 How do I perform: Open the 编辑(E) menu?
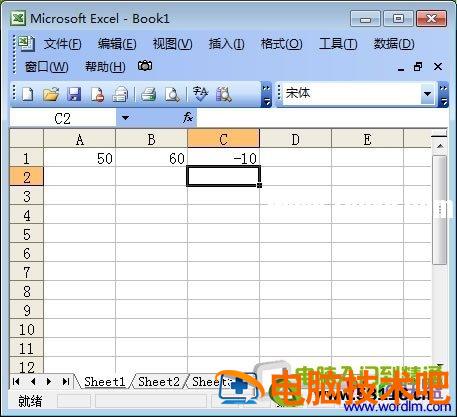tap(117, 44)
